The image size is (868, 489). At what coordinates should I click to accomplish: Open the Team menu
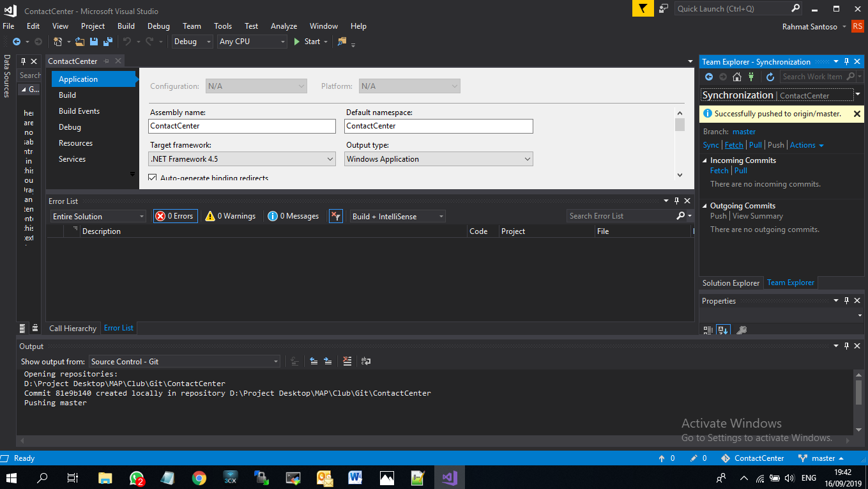tap(192, 26)
